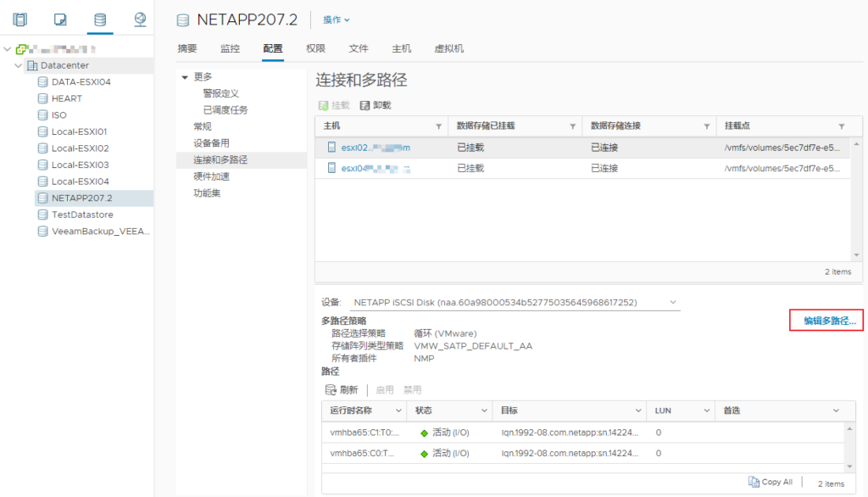Switch to VMs and Templates inventory icon
The image size is (868, 497).
tap(60, 19)
